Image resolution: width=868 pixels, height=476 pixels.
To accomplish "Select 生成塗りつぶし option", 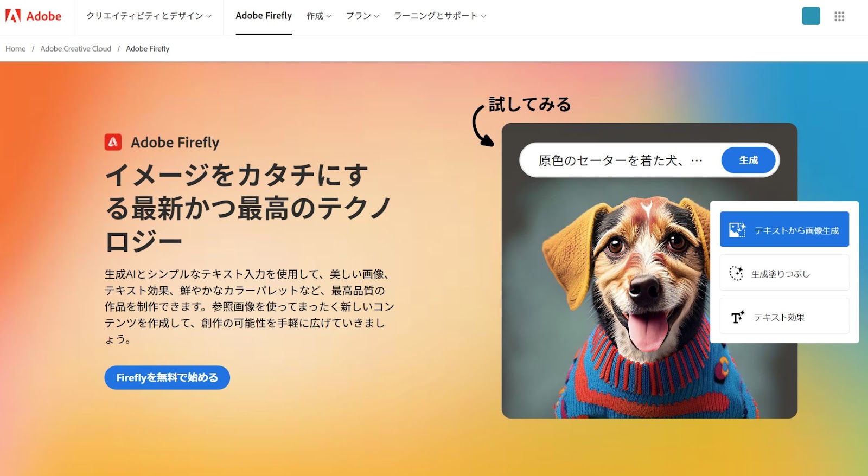I will coord(784,273).
